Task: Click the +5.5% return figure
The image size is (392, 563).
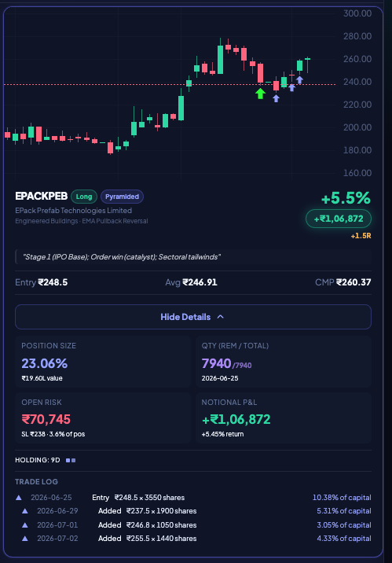Action: [346, 198]
